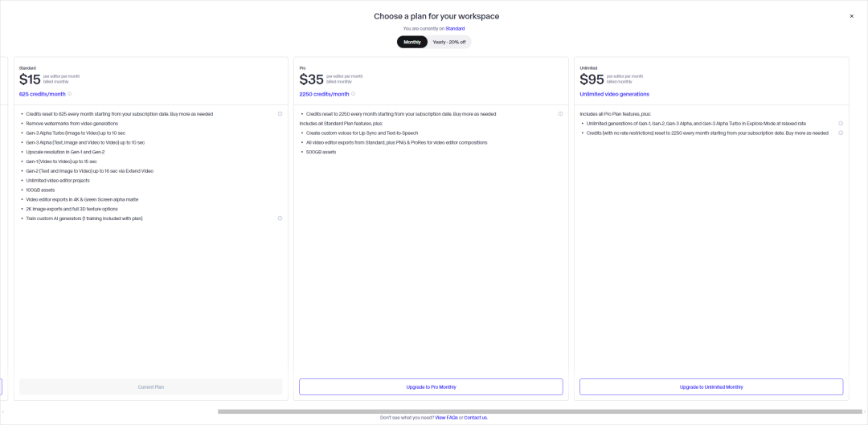Click the Unlimited video generations text
Viewport: 868px width, 425px height.
coord(615,94)
